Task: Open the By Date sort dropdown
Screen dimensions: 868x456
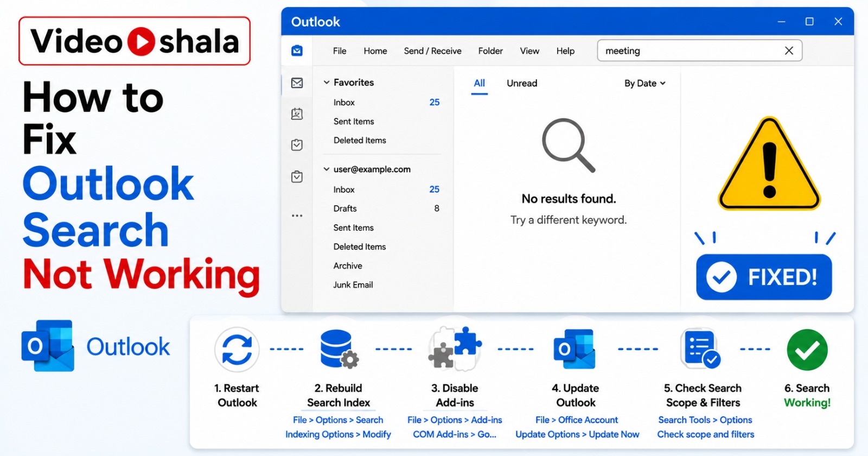Action: pos(644,83)
